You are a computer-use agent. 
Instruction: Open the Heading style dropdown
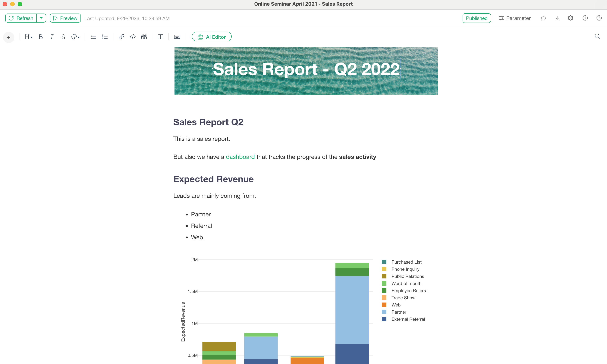[x=28, y=37]
